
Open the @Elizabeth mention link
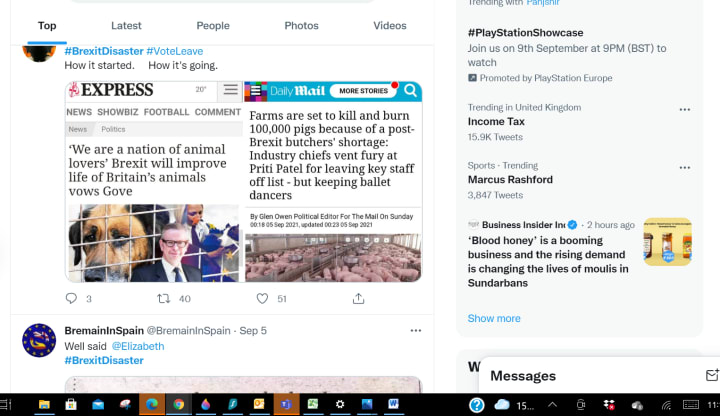138,346
